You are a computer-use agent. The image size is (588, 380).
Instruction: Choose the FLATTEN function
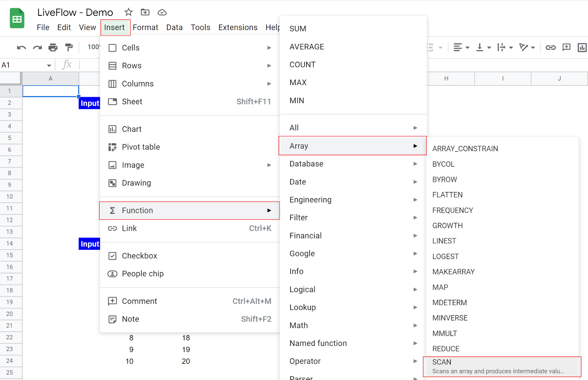(x=502, y=195)
